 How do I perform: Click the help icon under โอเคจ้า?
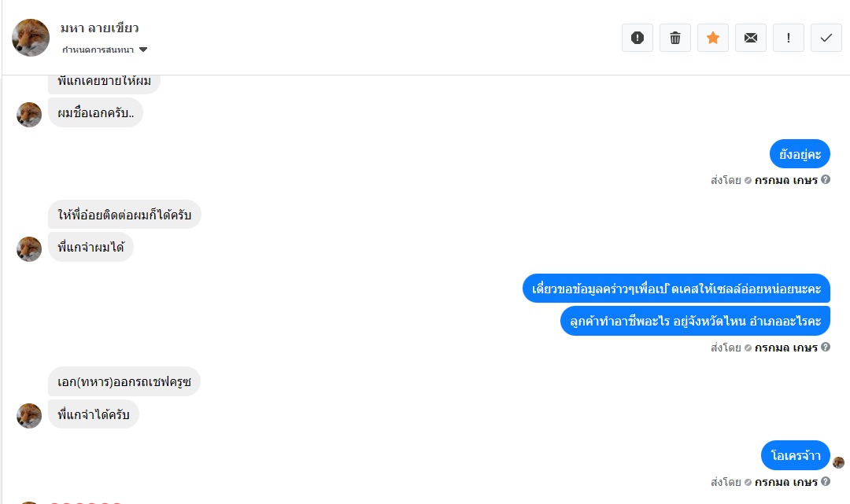pos(826,481)
